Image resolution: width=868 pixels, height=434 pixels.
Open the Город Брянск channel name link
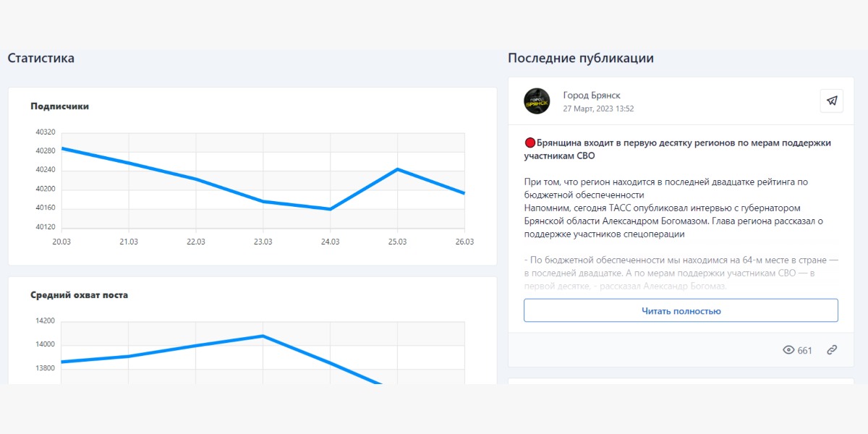(592, 95)
